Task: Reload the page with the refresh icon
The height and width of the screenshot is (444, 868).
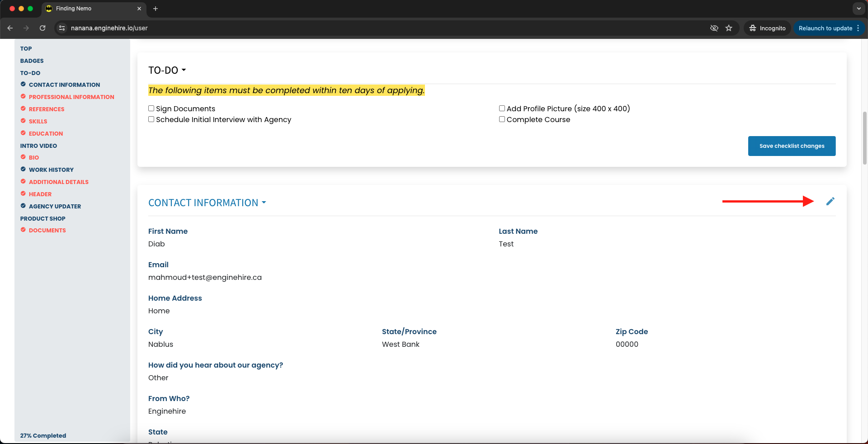Action: click(42, 28)
